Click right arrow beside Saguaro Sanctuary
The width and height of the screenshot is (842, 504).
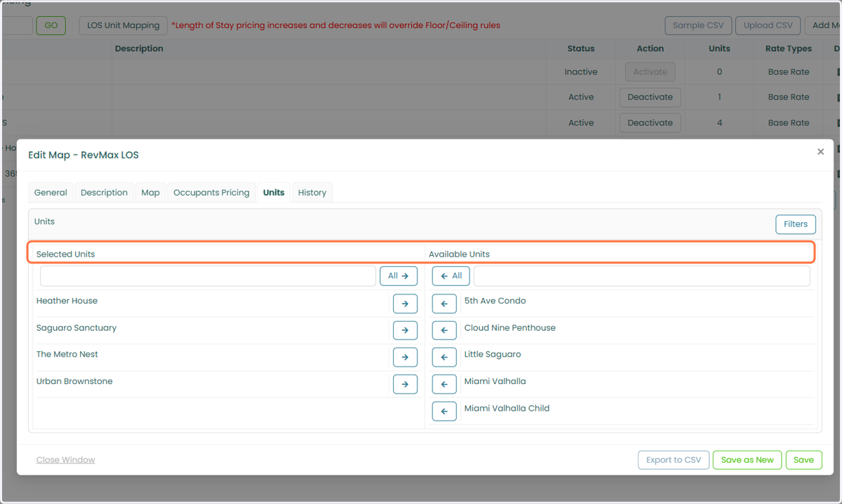[x=405, y=330]
